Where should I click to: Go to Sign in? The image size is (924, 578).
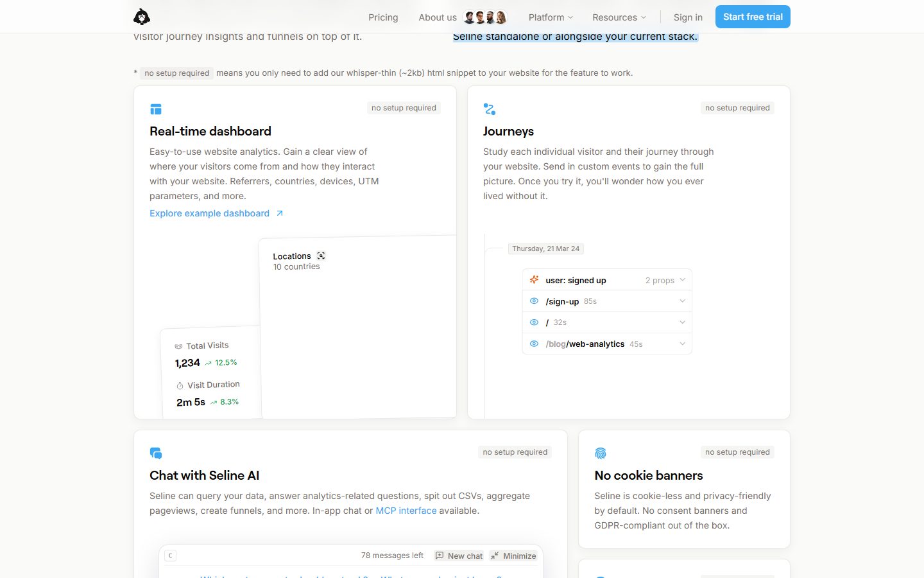[x=688, y=17]
